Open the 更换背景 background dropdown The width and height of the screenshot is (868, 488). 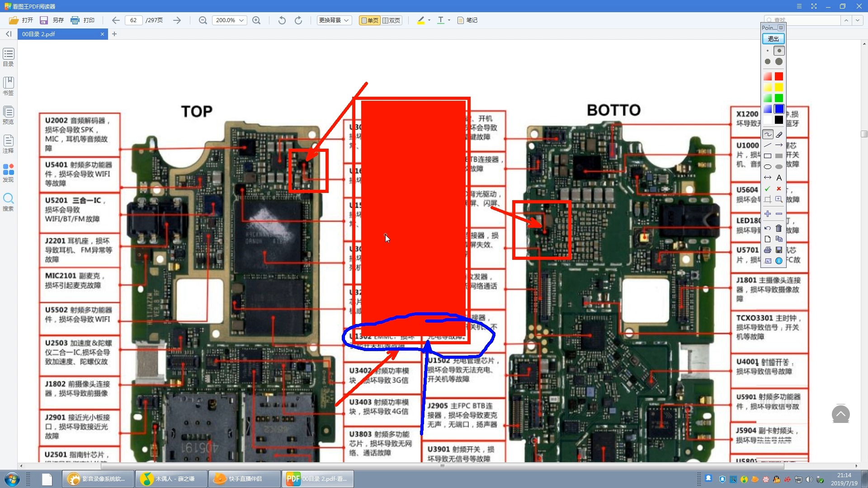click(x=334, y=20)
